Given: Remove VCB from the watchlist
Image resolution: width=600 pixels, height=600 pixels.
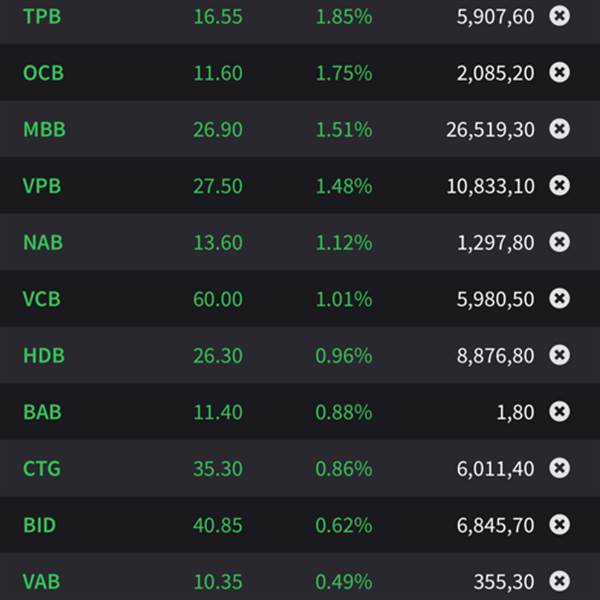Looking at the screenshot, I should (560, 299).
